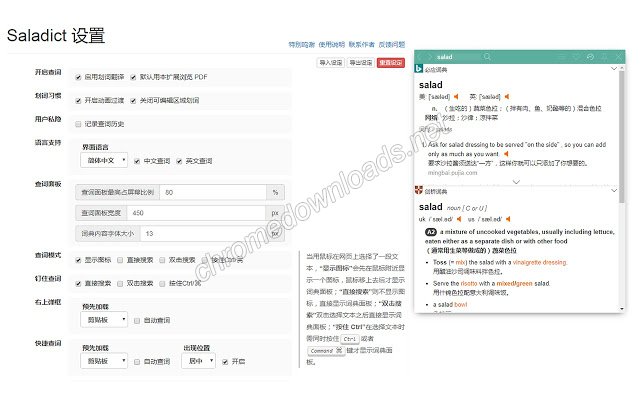The image size is (640, 400).
Task: Click the magnifier search icon in dictionary panel
Action: [x=487, y=57]
